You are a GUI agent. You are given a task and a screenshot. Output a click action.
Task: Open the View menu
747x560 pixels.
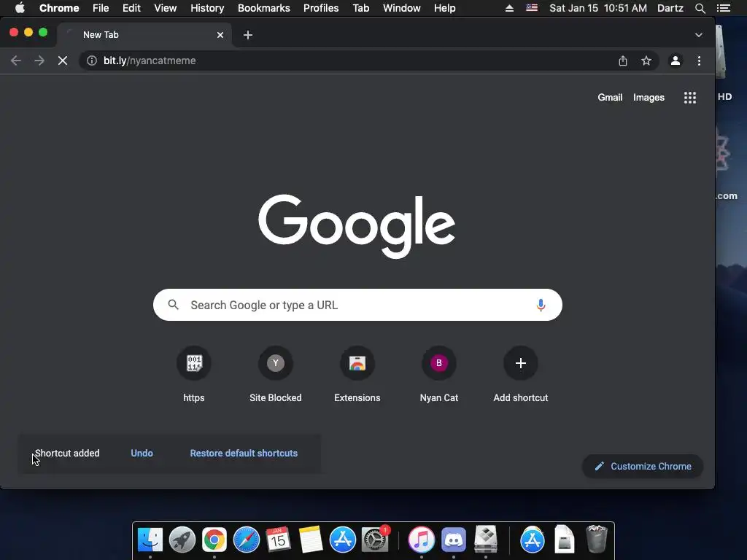pos(166,8)
